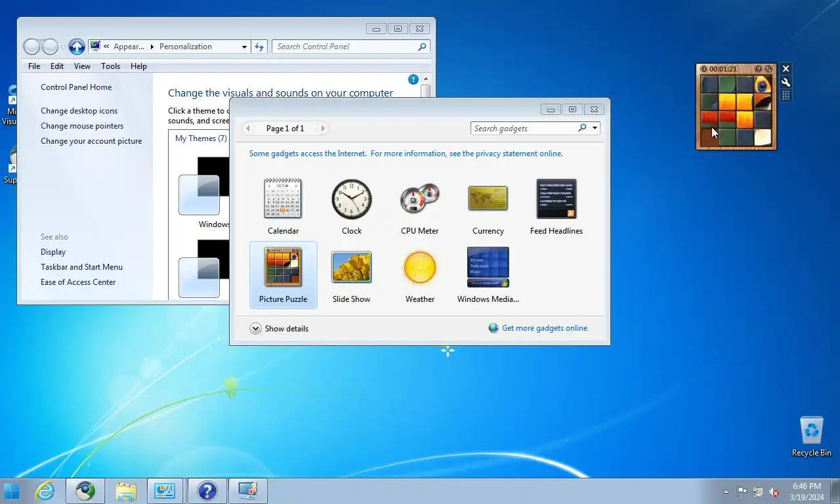Open Control Panel help question mark icon
The image size is (840, 504).
413,79
